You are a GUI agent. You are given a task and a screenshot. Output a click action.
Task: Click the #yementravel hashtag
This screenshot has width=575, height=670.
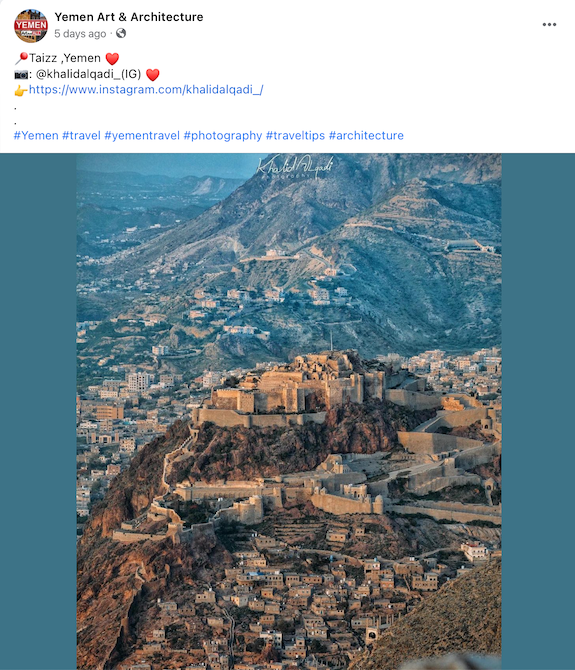pyautogui.click(x=142, y=135)
